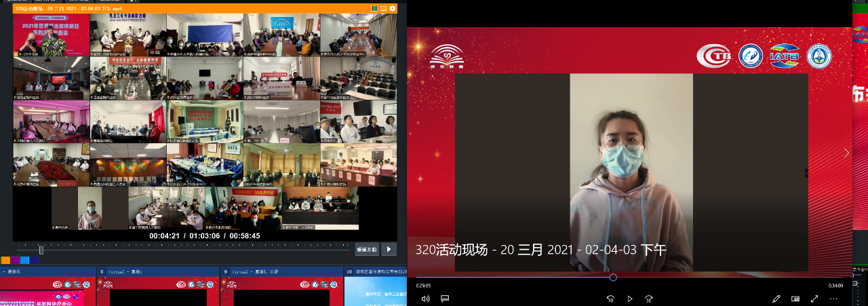Image resolution: width=868 pixels, height=306 pixels.
Task: Toggle full screen in the video player
Action: [814, 299]
